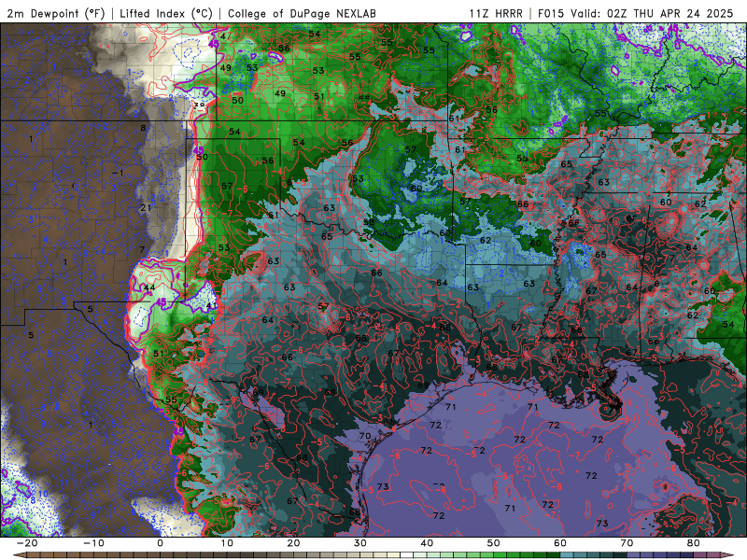Click the "College of DuPage NEXLAB" label
Screen dimensions: 747x560
302,13
